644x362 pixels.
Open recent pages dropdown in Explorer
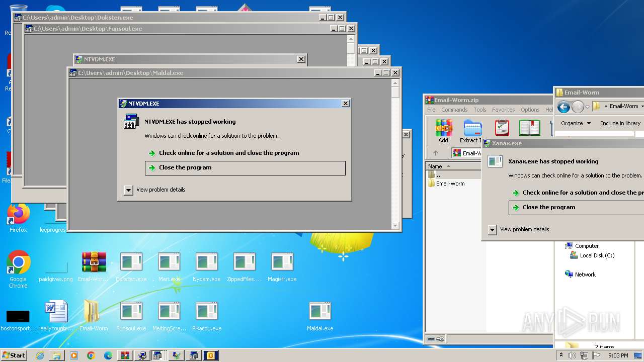pos(587,107)
